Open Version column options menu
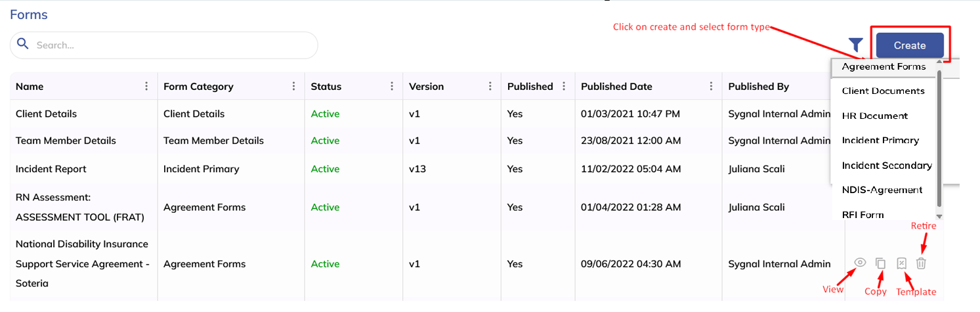Viewport: 980px width, 312px height. [x=490, y=86]
